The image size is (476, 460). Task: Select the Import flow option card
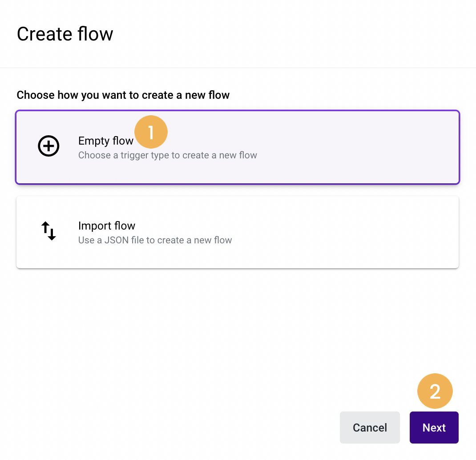[x=238, y=232]
